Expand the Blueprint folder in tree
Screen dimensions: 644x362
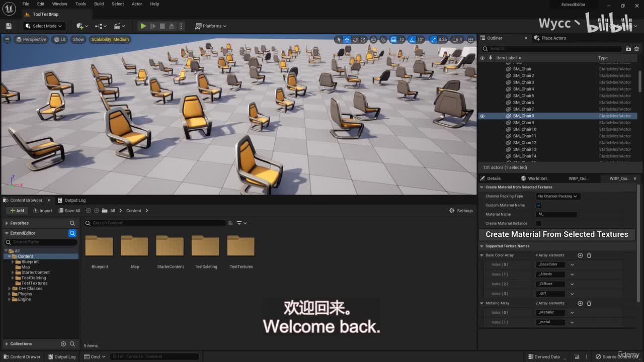click(13, 262)
